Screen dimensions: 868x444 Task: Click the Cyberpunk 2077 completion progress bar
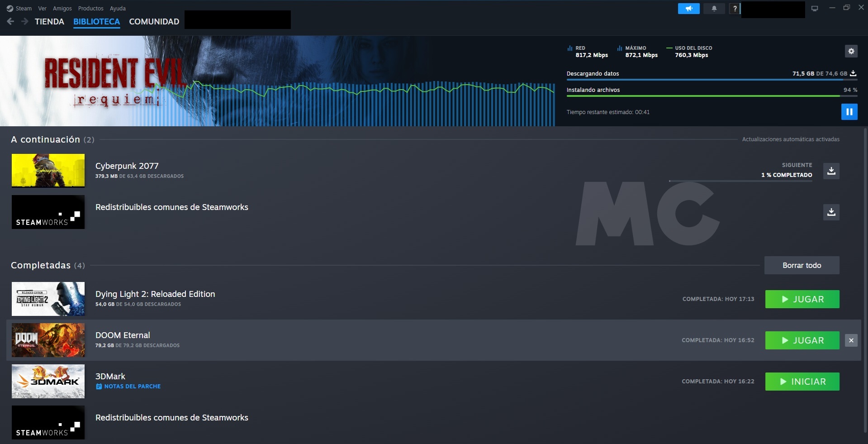[x=740, y=181]
